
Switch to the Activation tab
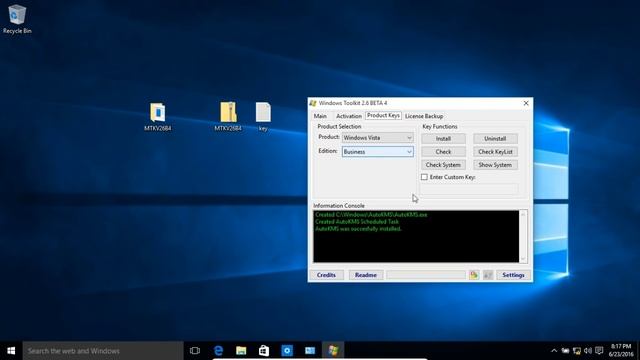point(349,116)
